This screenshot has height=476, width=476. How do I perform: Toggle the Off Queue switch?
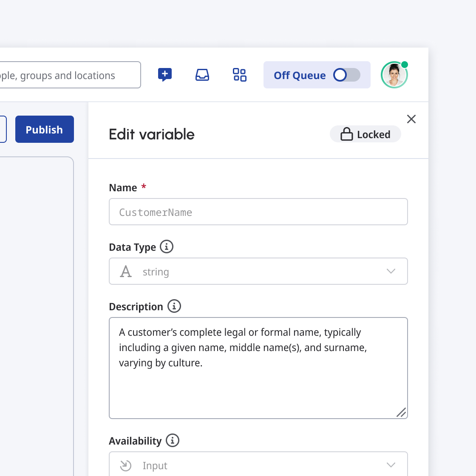click(346, 75)
